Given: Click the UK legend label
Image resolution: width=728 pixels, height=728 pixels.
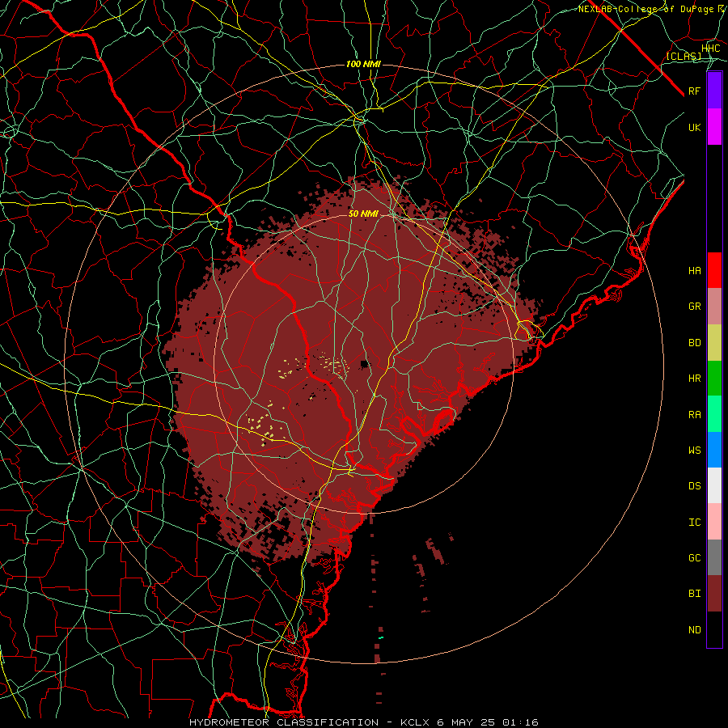Looking at the screenshot, I should point(694,127).
